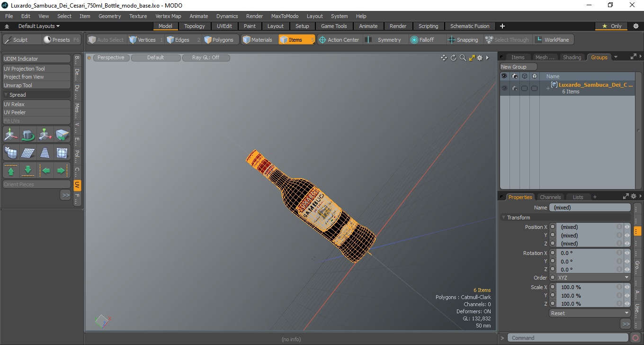Choose the perspective trapezoid UV grid icon

[x=45, y=153]
